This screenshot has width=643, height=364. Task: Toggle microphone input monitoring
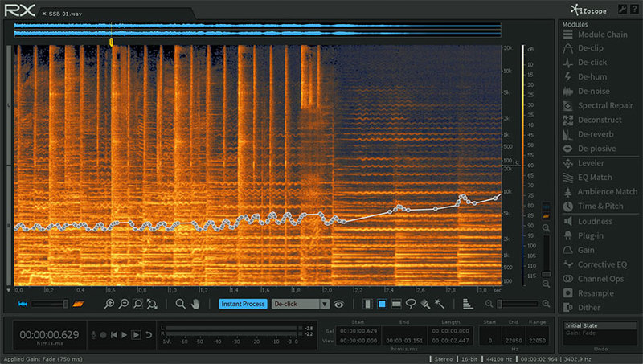(x=93, y=335)
